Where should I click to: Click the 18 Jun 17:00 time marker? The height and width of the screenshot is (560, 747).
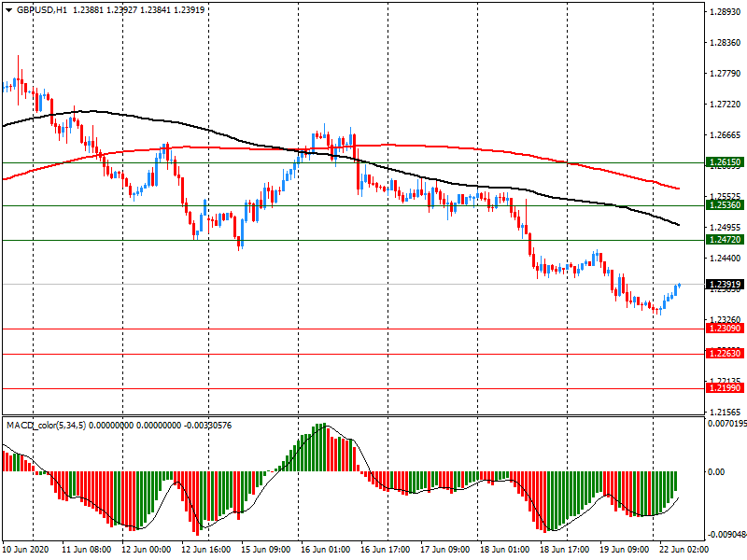click(562, 551)
